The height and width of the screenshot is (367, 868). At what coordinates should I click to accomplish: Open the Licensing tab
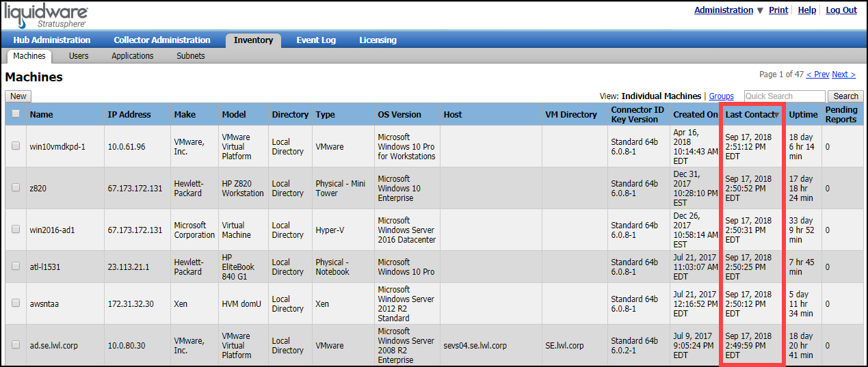pos(378,40)
